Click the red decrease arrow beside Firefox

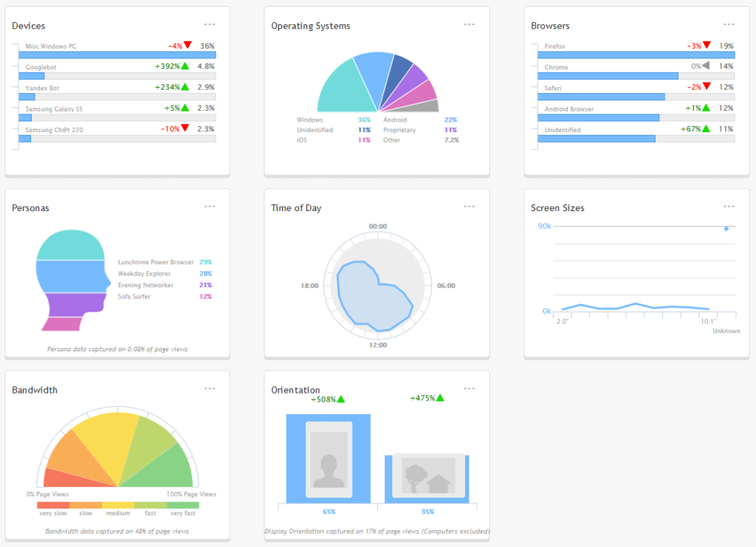[707, 45]
